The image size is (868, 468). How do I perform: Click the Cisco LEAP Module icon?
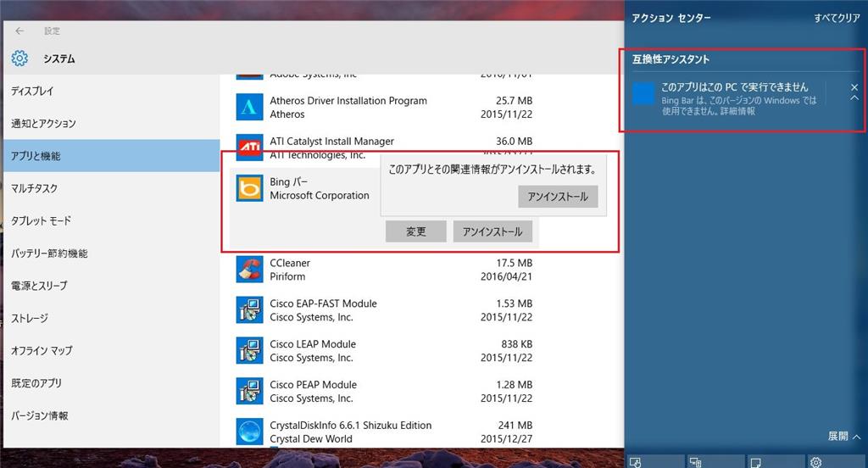249,350
